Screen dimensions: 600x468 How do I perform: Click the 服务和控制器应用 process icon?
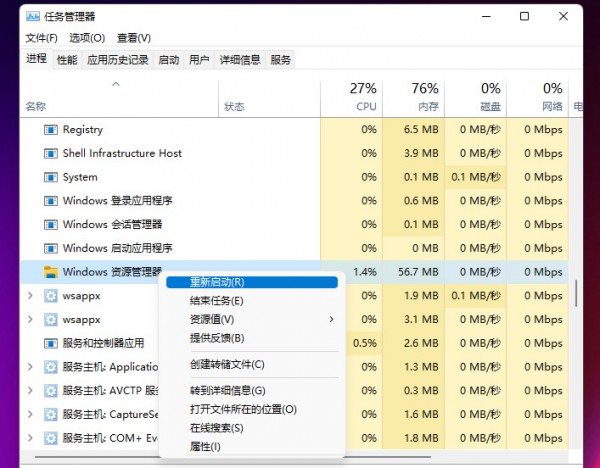pos(52,343)
